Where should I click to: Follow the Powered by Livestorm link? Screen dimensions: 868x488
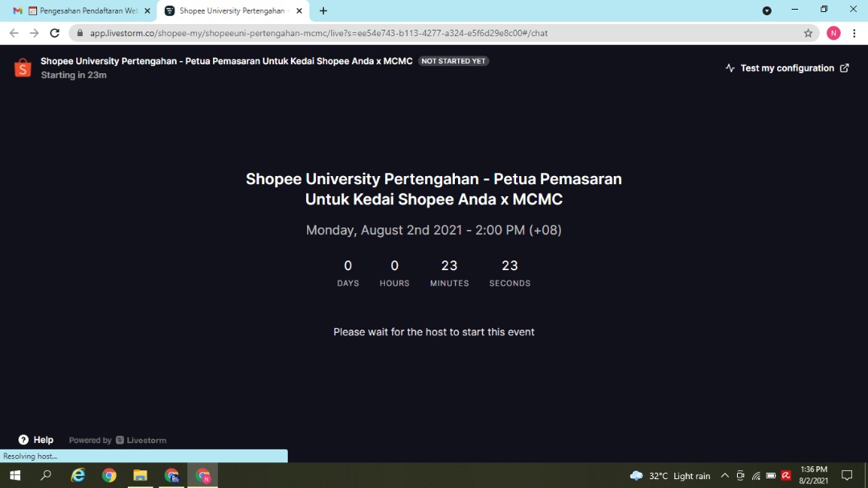(x=118, y=441)
